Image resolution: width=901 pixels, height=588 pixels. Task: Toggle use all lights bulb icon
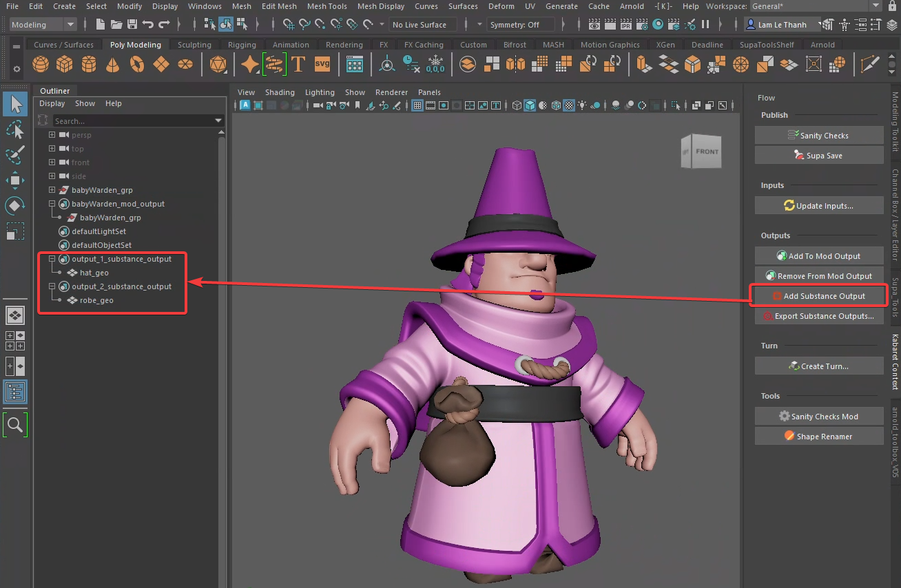coord(583,106)
